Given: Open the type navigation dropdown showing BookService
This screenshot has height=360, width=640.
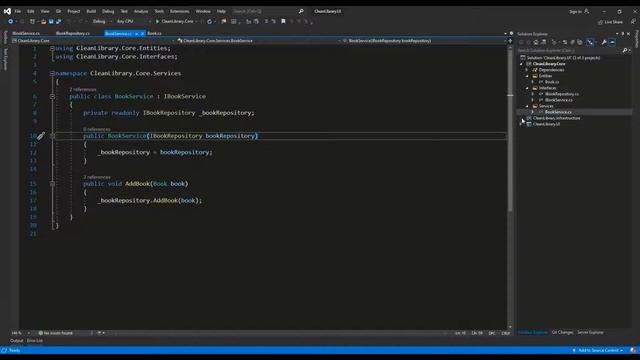Looking at the screenshot, I should [258, 41].
